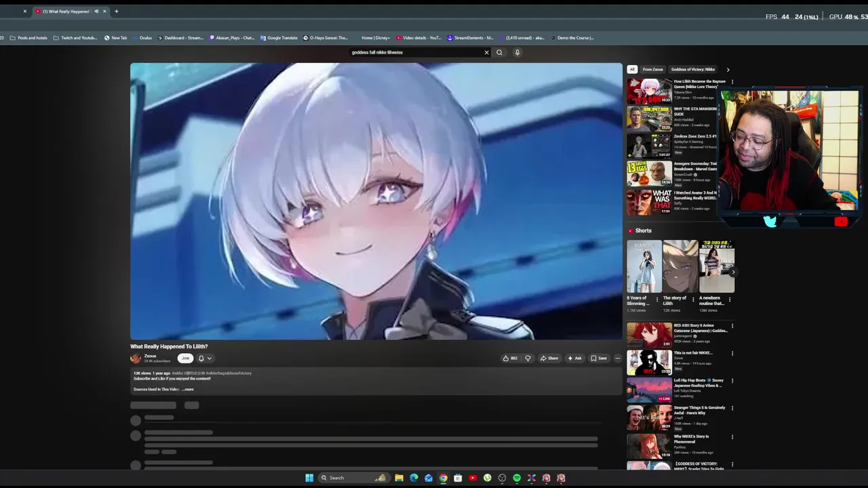Image resolution: width=868 pixels, height=488 pixels.
Task: Like the video with thumbs up
Action: click(510, 359)
